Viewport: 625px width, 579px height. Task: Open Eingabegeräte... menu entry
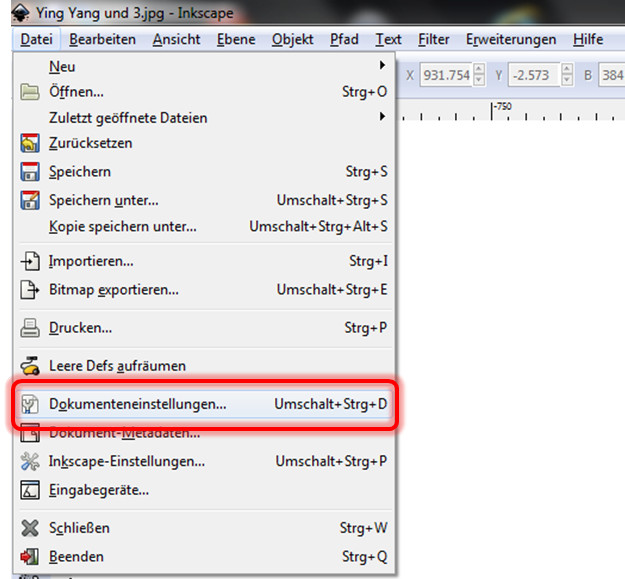click(x=204, y=490)
